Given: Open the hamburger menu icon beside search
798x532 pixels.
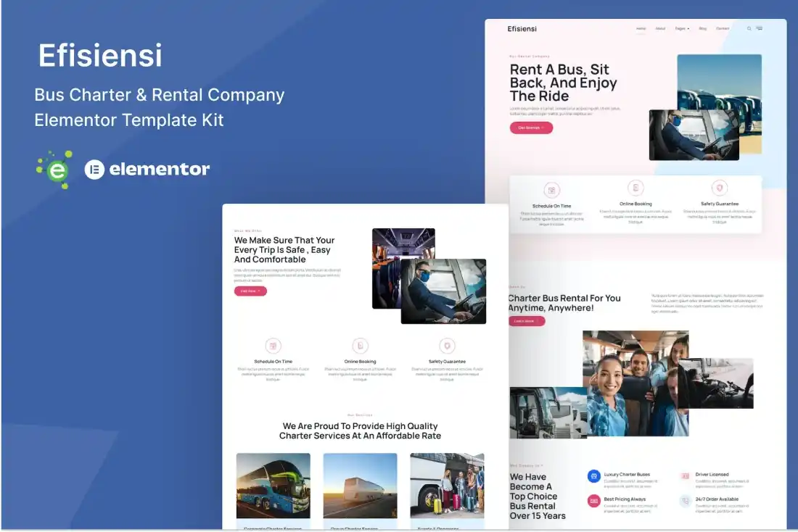Looking at the screenshot, I should pos(759,29).
